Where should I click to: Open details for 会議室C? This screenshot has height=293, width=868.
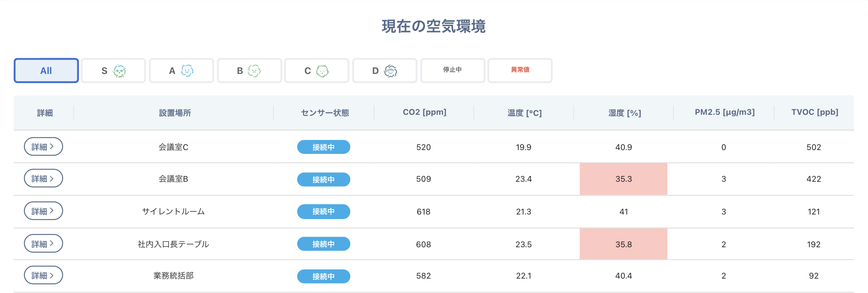pos(43,146)
